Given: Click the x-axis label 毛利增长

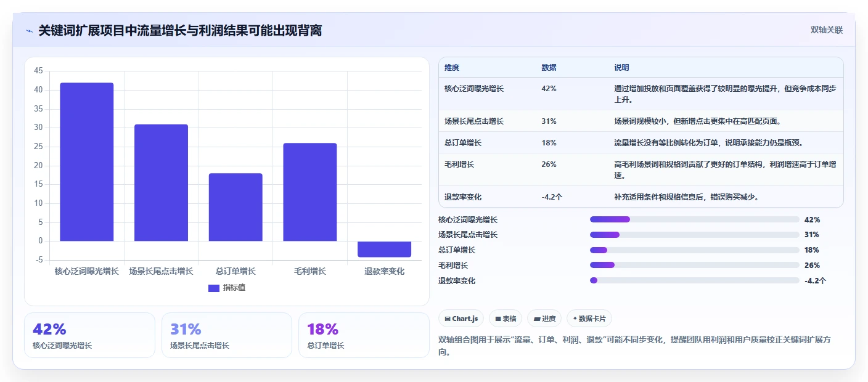Looking at the screenshot, I should (x=310, y=271).
